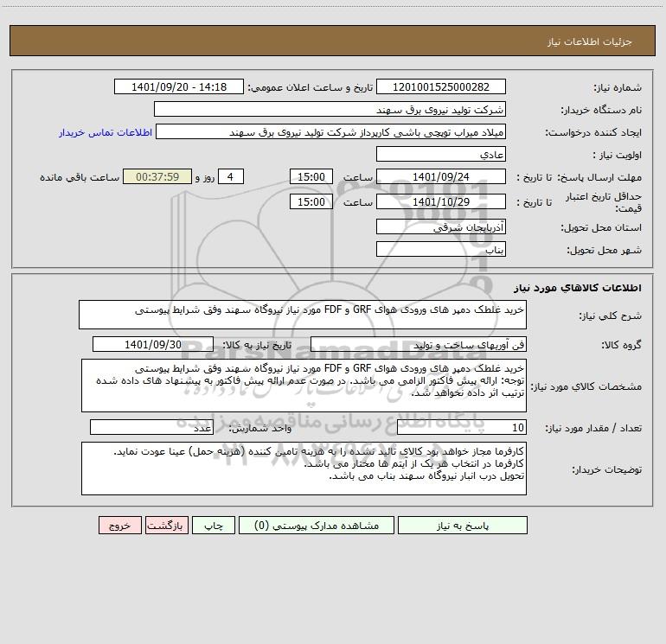This screenshot has height=644, width=666.
Task: Click the خروج exit button
Action: 119,526
